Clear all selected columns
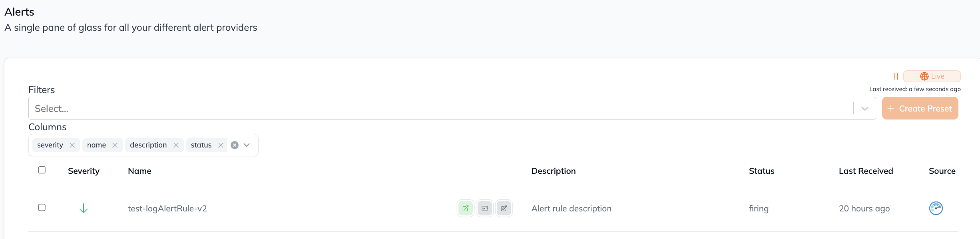Image resolution: width=980 pixels, height=239 pixels. point(235,145)
